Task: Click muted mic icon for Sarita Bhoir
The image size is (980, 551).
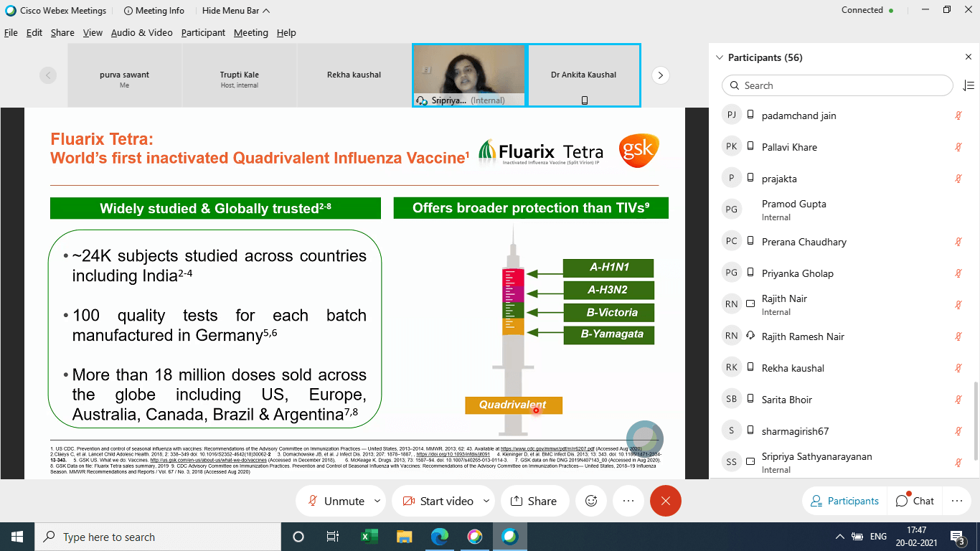Action: 958,400
